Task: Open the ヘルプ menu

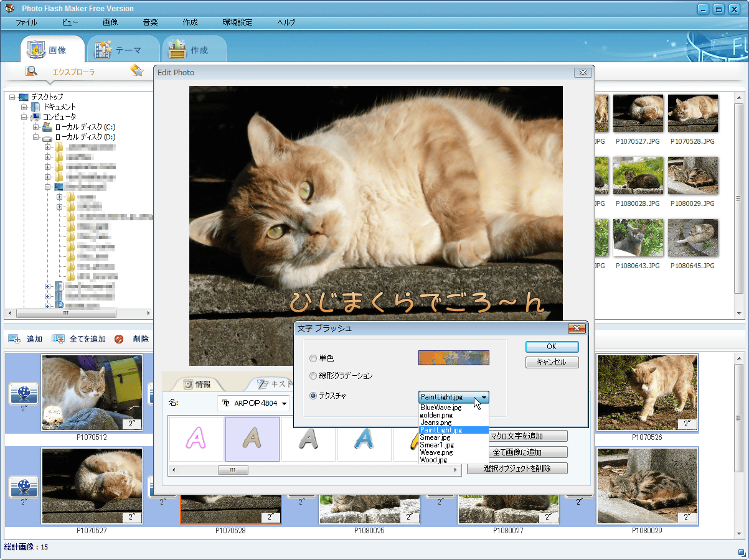Action: tap(286, 22)
